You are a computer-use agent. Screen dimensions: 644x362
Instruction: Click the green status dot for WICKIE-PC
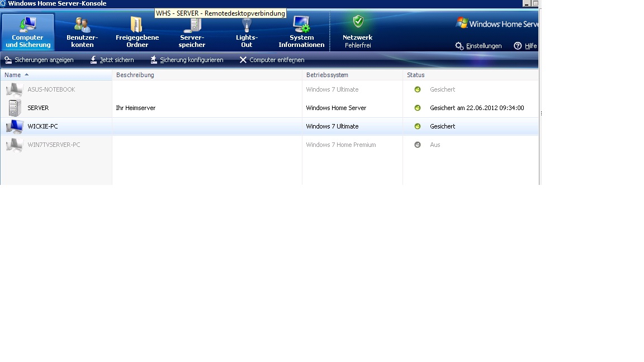coord(417,126)
